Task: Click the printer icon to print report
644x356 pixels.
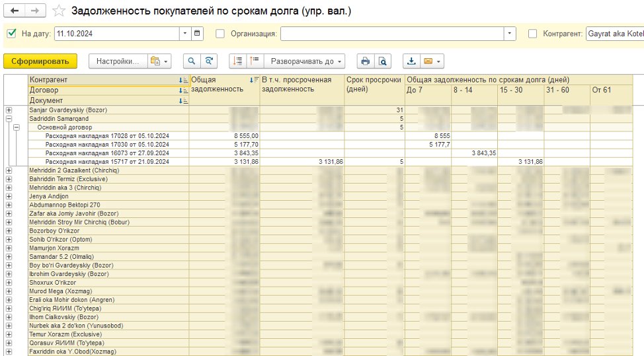Action: click(x=365, y=61)
